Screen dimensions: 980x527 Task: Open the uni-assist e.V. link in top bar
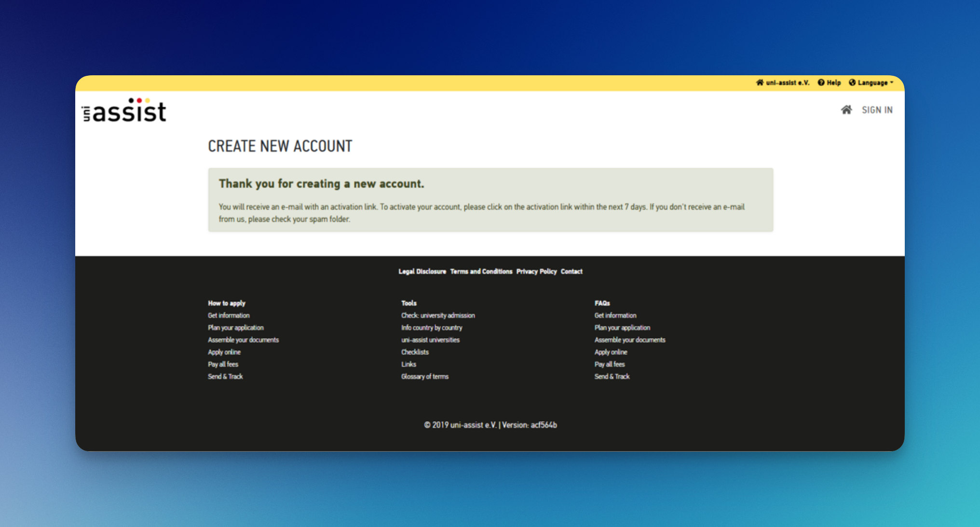click(782, 83)
